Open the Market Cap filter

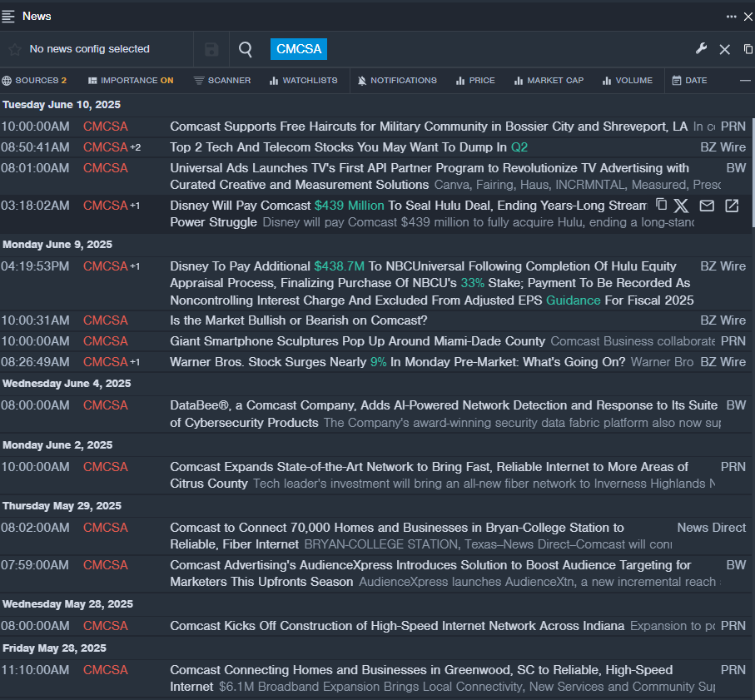coord(549,81)
